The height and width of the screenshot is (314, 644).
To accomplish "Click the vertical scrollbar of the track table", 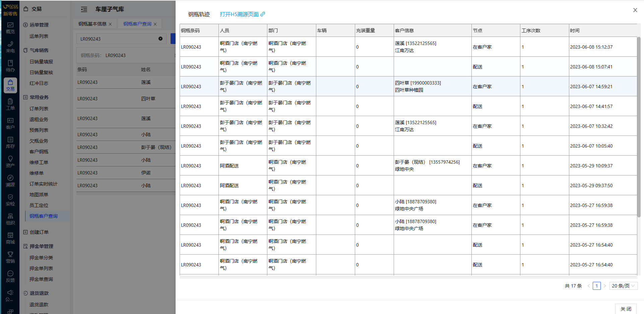I will [x=639, y=127].
